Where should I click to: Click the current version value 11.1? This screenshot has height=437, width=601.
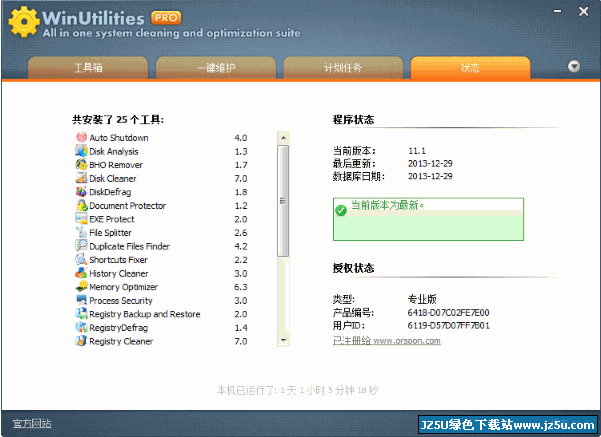tap(417, 151)
